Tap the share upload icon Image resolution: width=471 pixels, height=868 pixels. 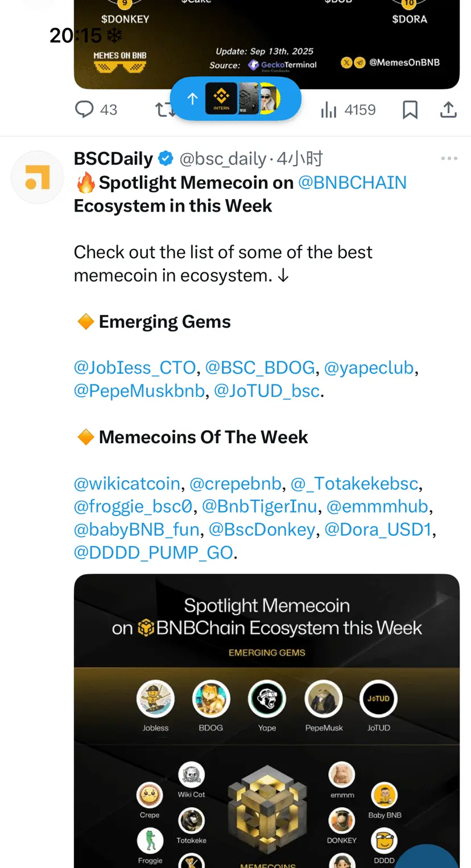[x=448, y=109]
